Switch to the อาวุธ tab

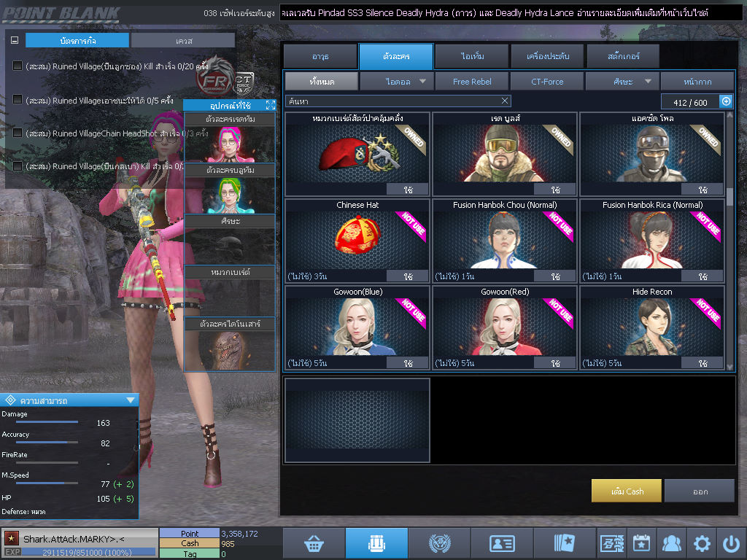pos(320,56)
